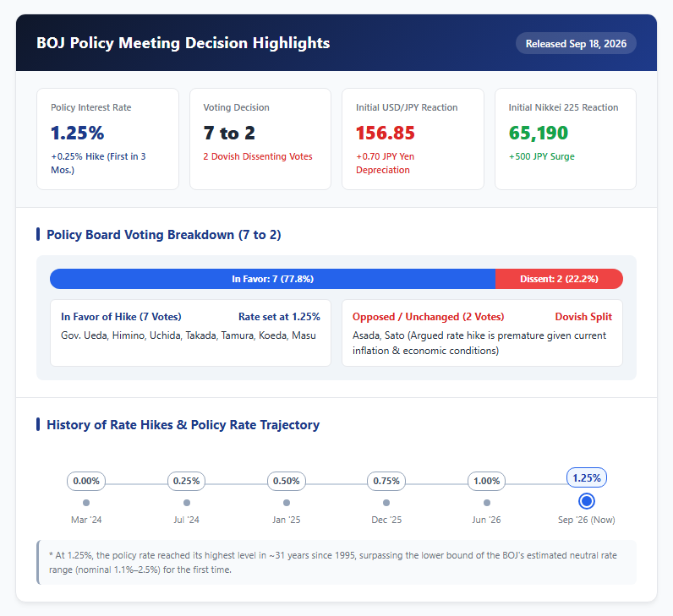Click the Initial USD/JPY Reaction label
Image resolution: width=673 pixels, height=616 pixels.
click(x=407, y=107)
